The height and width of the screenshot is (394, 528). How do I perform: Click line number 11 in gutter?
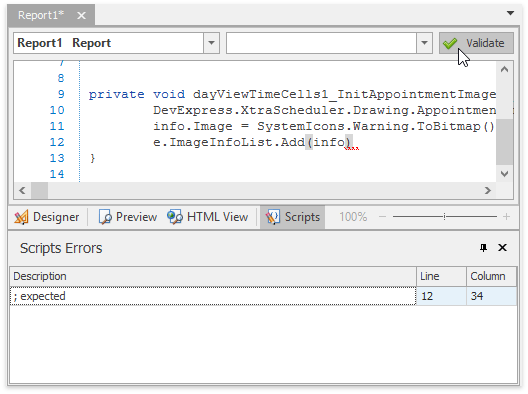click(57, 126)
